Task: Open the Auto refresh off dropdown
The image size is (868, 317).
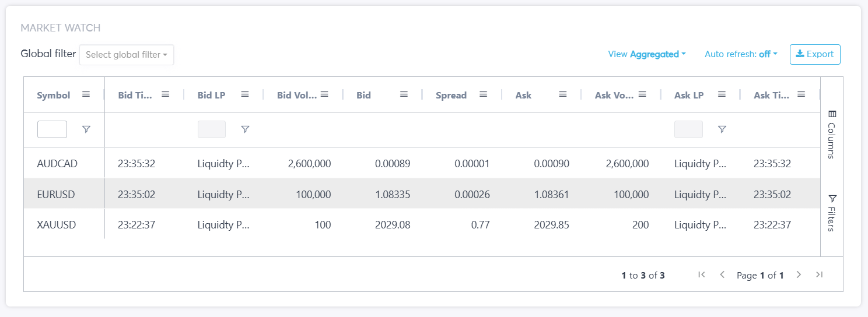Action: click(x=741, y=54)
